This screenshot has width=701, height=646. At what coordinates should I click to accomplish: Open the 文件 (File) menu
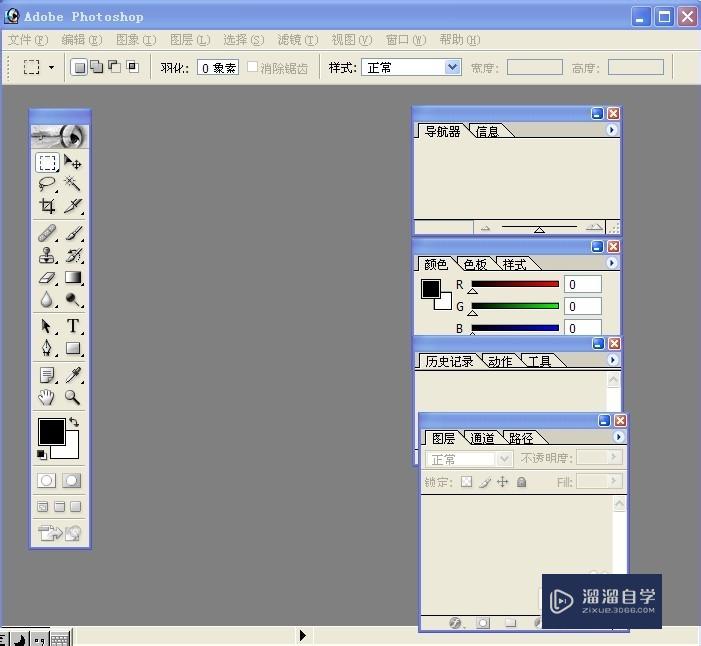coord(28,40)
